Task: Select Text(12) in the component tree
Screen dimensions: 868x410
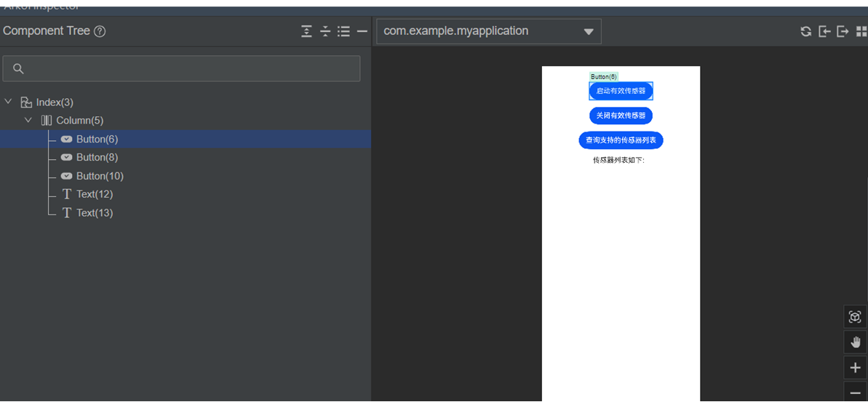Action: [95, 194]
